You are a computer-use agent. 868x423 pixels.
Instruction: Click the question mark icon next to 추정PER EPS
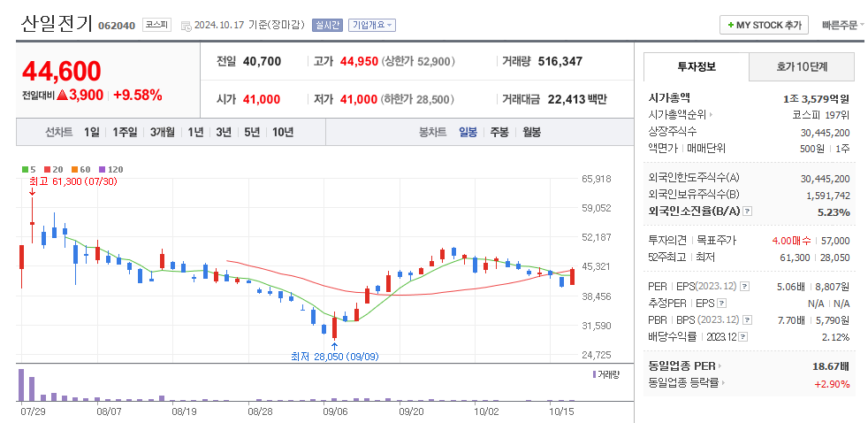[x=722, y=304]
